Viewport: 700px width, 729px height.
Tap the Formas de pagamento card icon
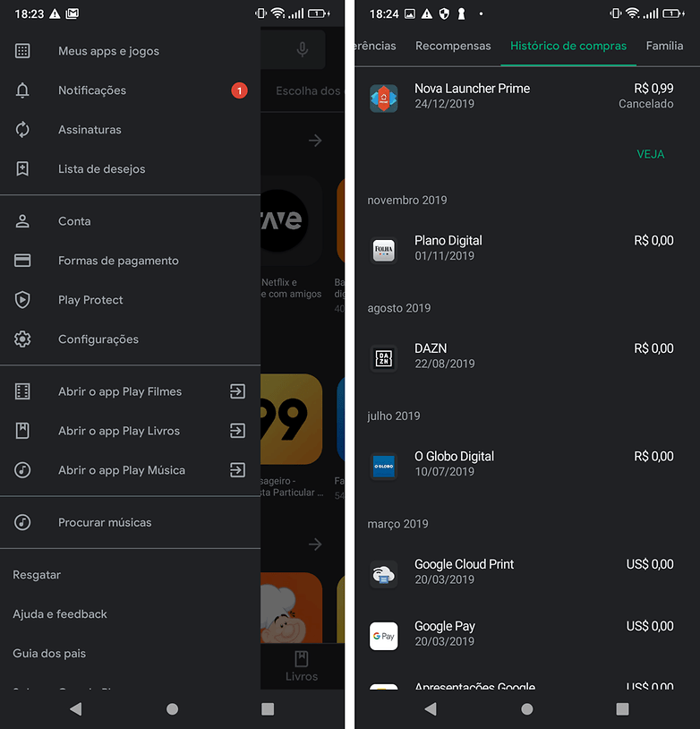click(x=22, y=261)
